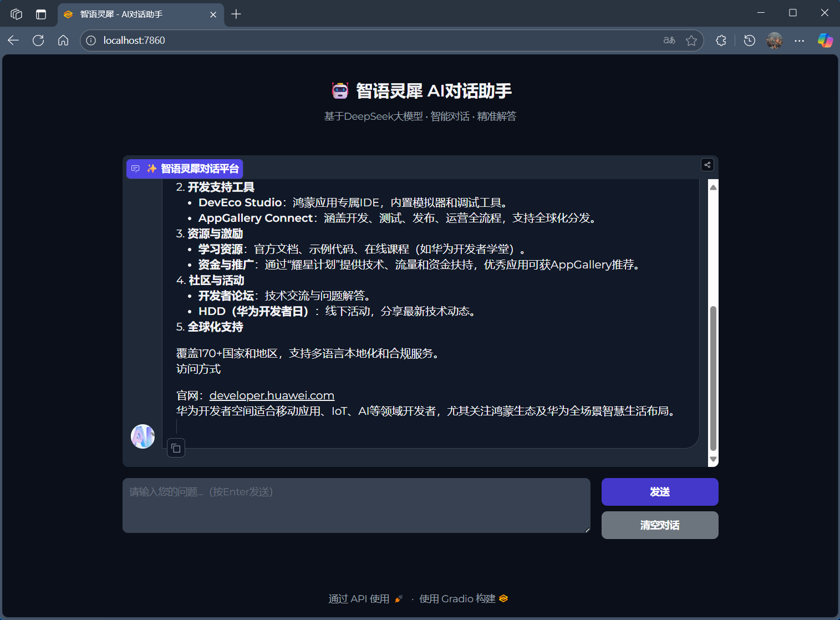The width and height of the screenshot is (840, 620).
Task: Close the 智语灵犀 browser tab
Action: tap(213, 14)
